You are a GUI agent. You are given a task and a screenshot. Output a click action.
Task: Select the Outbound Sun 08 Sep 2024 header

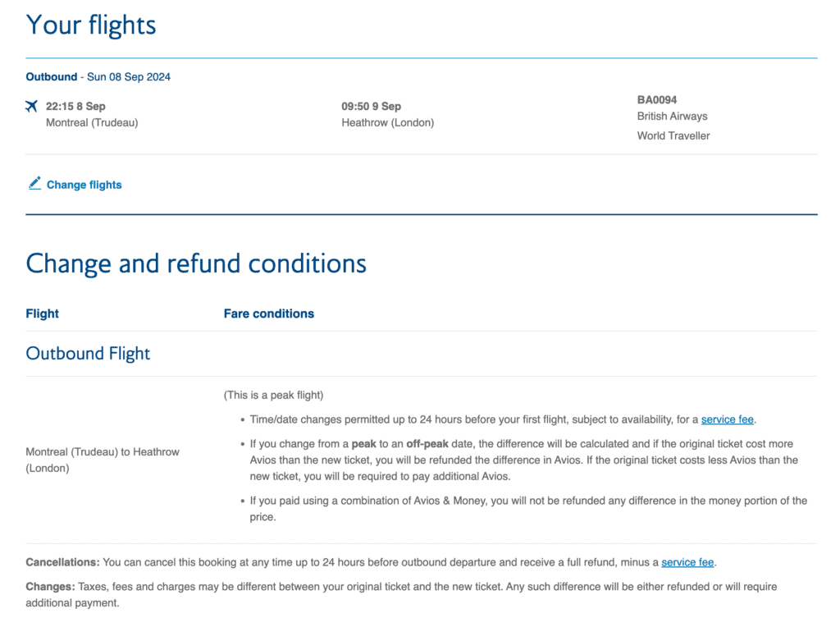tap(97, 76)
